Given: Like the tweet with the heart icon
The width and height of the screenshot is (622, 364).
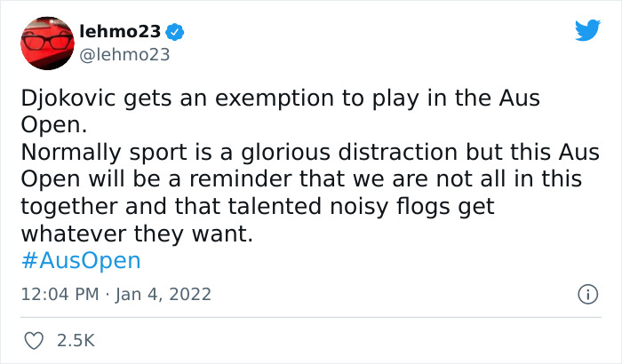Looking at the screenshot, I should tap(36, 340).
